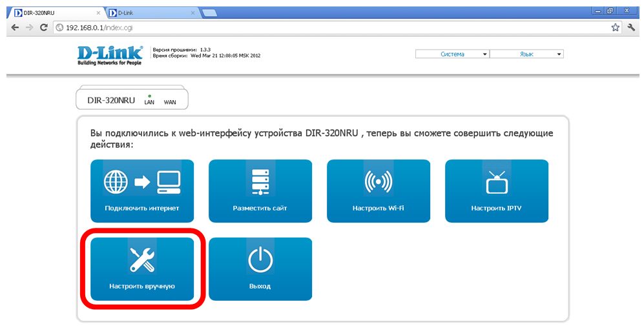Open the Настроить IPTV television tile
This screenshot has width=644, height=335.
pos(496,191)
